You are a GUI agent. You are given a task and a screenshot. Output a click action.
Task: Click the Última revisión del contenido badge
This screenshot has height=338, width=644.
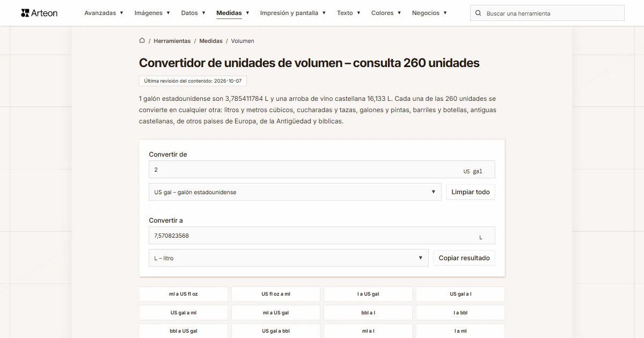coord(193,81)
